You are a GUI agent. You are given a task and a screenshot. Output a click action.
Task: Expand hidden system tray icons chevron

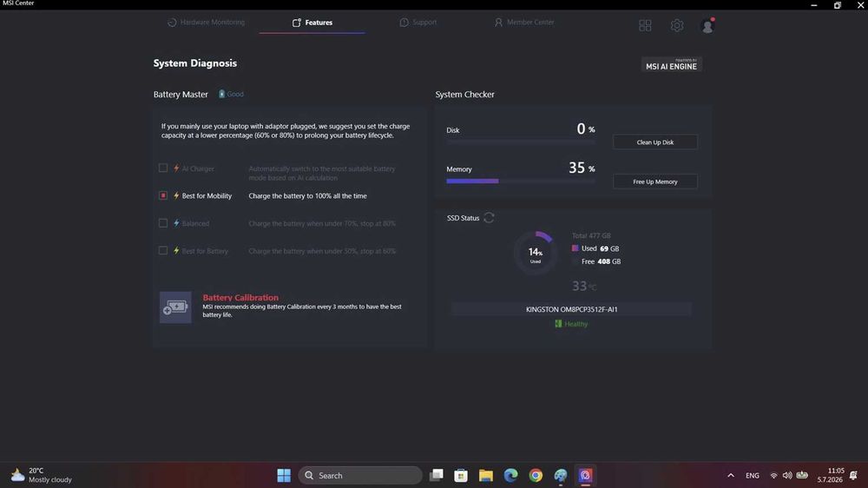tap(731, 475)
